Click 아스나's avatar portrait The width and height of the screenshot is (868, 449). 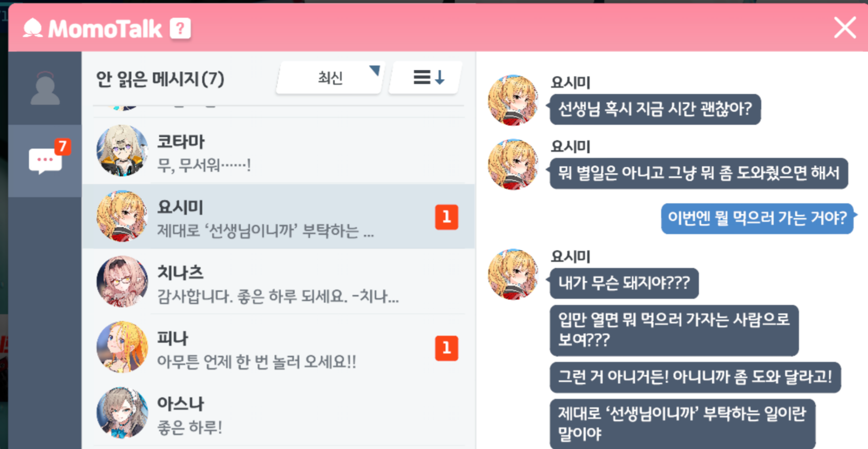coord(122,413)
